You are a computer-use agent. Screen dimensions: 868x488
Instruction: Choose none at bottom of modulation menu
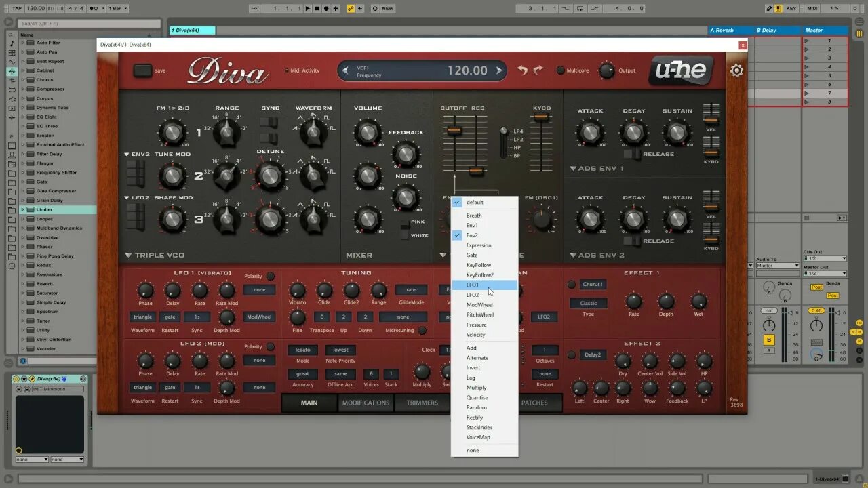[484, 450]
